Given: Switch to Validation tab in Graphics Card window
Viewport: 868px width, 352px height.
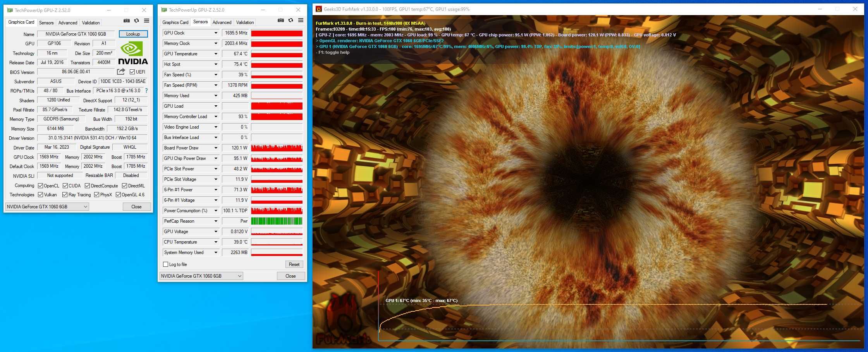Looking at the screenshot, I should tap(91, 23).
